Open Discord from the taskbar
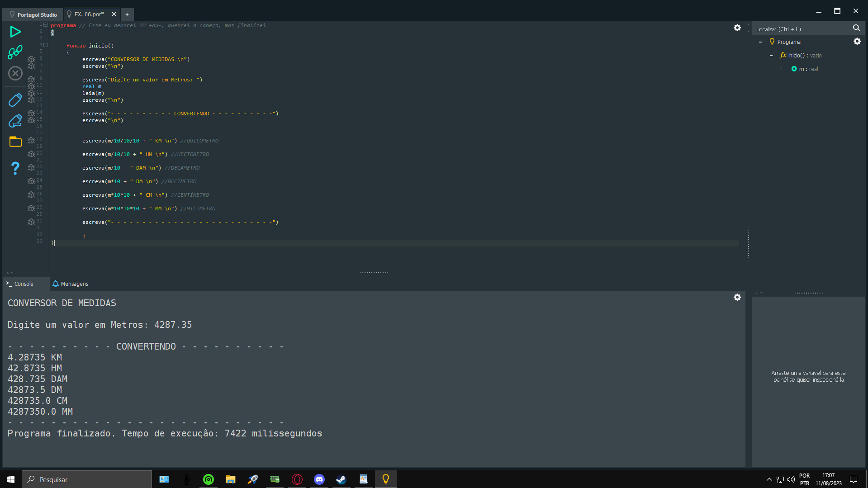The width and height of the screenshot is (868, 488). click(x=319, y=479)
